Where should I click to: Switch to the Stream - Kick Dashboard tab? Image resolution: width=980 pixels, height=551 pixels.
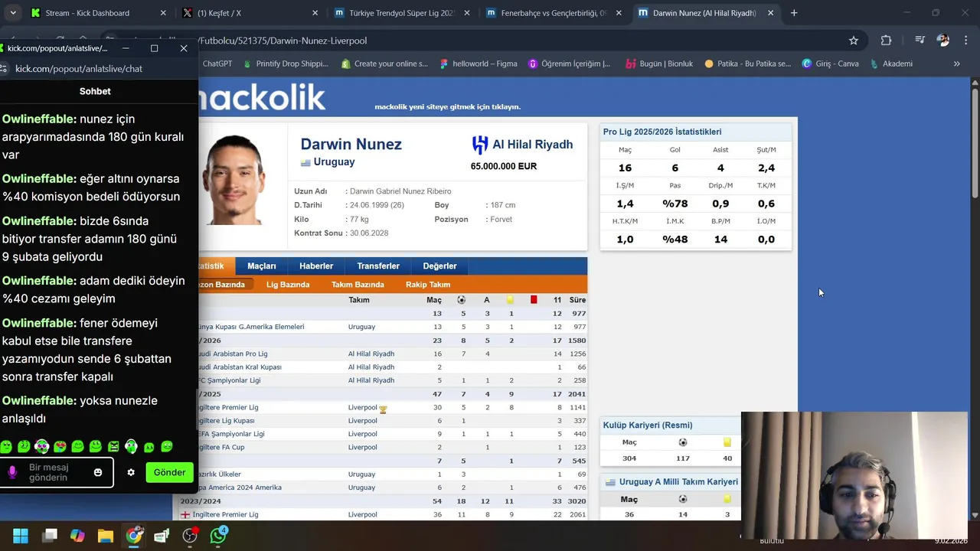[98, 13]
